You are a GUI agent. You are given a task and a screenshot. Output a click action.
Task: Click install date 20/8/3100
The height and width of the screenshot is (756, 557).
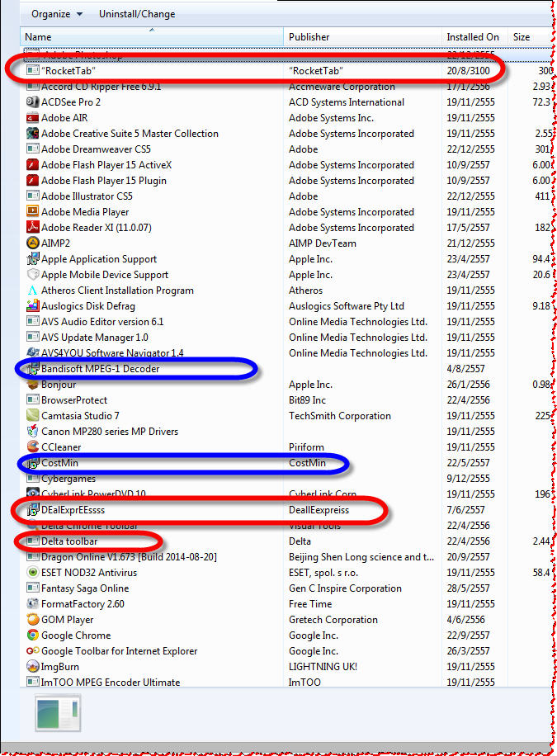point(468,70)
